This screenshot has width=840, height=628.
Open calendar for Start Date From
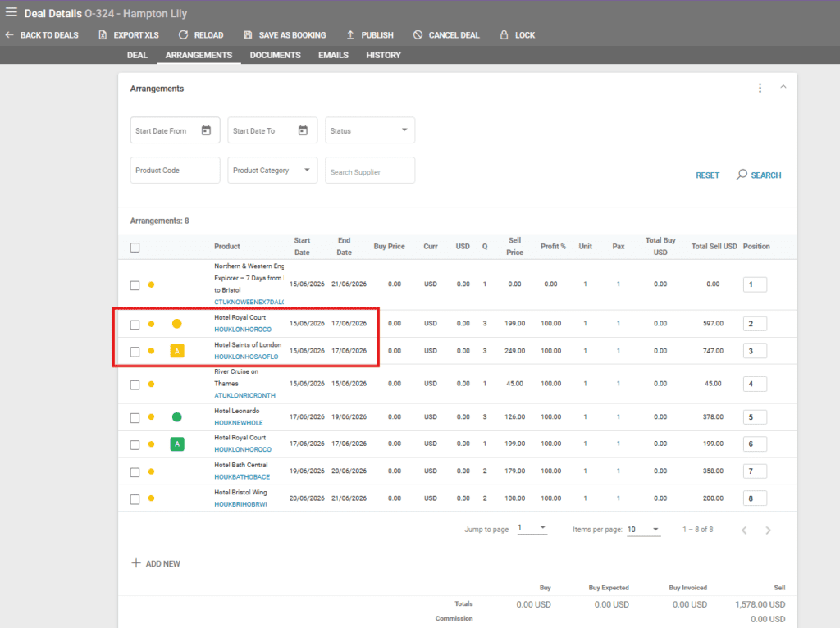click(x=206, y=130)
